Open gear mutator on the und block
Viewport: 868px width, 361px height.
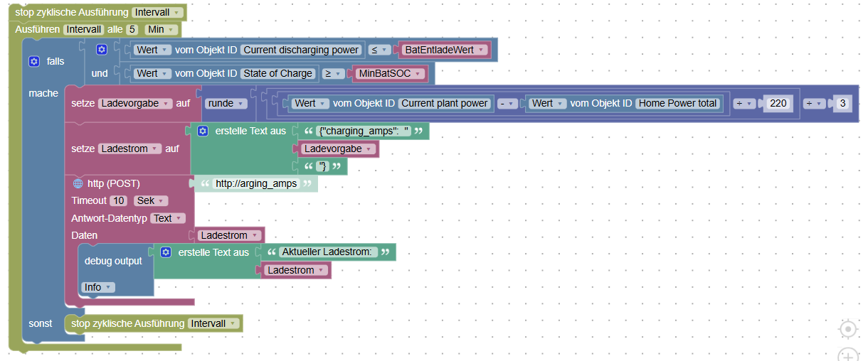pyautogui.click(x=101, y=50)
